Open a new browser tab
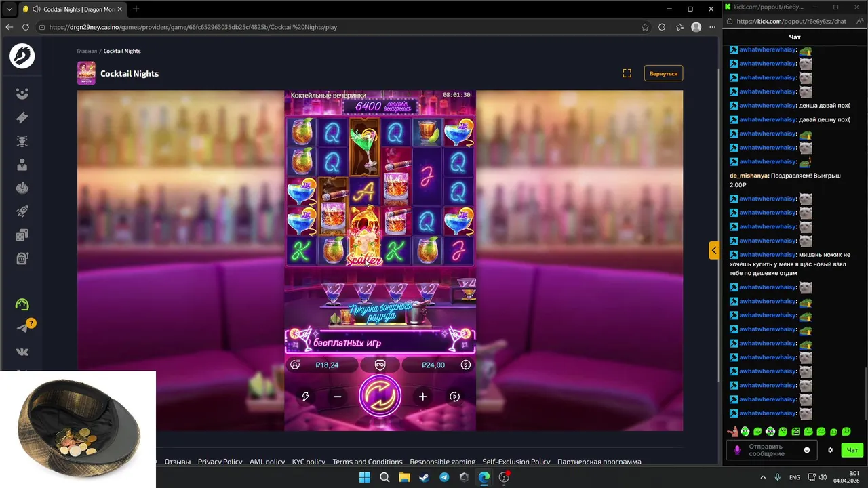 pyautogui.click(x=136, y=9)
